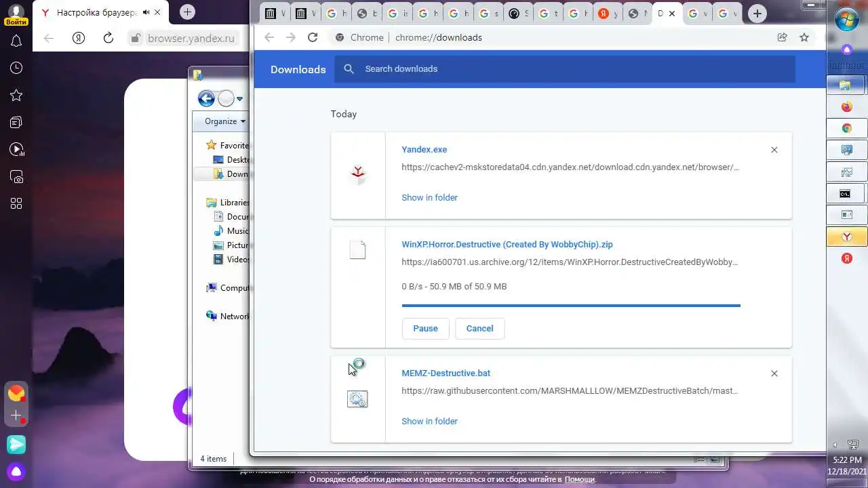The image size is (868, 488).
Task: Open the Organize menu in Explorer
Action: 225,121
